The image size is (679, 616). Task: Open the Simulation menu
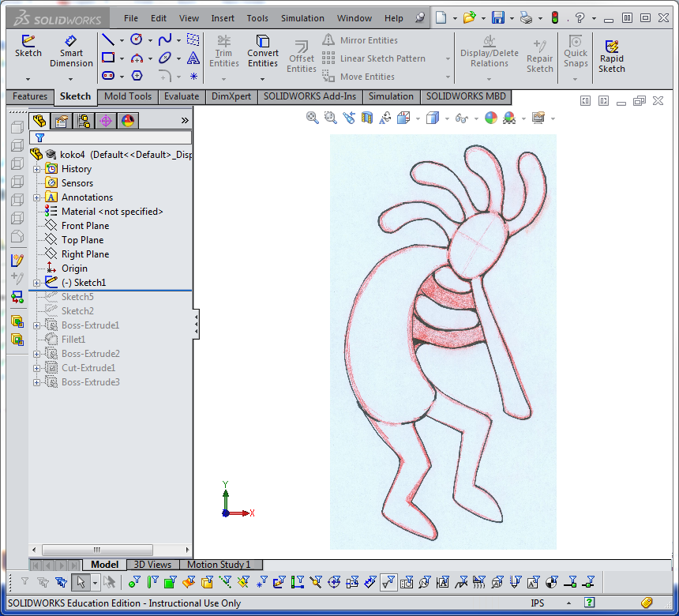pos(302,18)
